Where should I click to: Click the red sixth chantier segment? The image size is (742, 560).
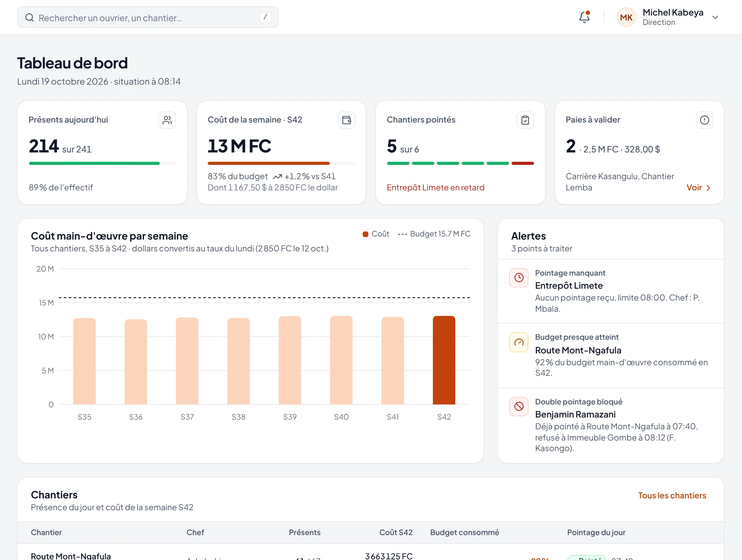tap(522, 164)
